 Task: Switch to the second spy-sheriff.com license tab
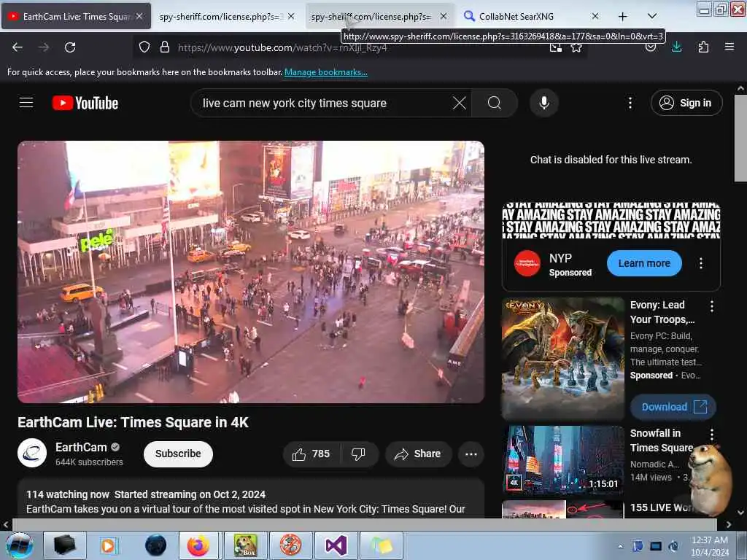[371, 17]
